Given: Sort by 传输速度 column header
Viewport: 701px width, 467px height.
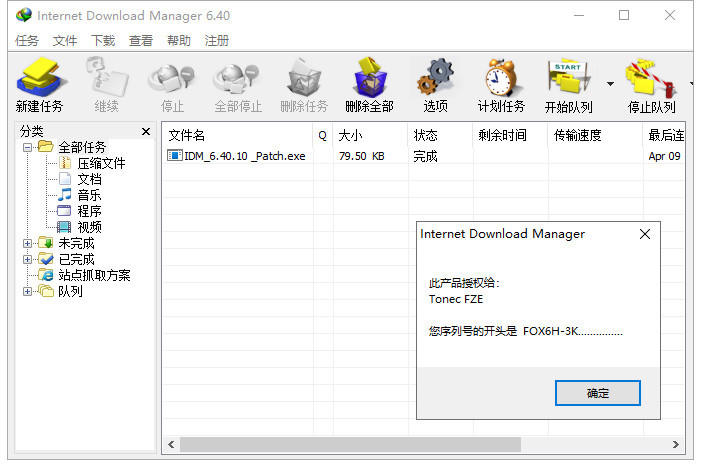Looking at the screenshot, I should tap(595, 135).
